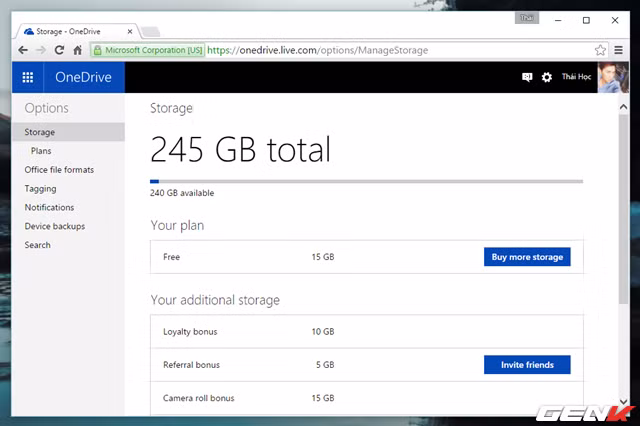
Task: Click the Camera roll bonus label
Action: (199, 398)
